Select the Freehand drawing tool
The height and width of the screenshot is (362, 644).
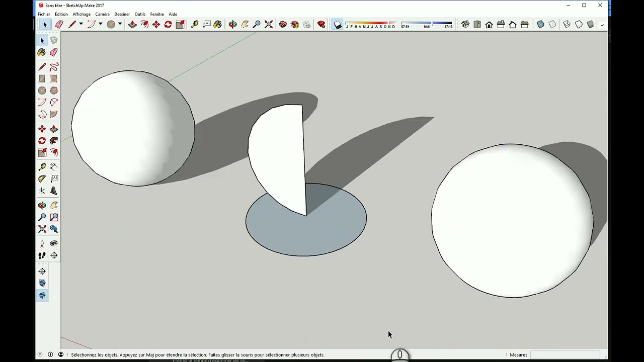(x=54, y=67)
